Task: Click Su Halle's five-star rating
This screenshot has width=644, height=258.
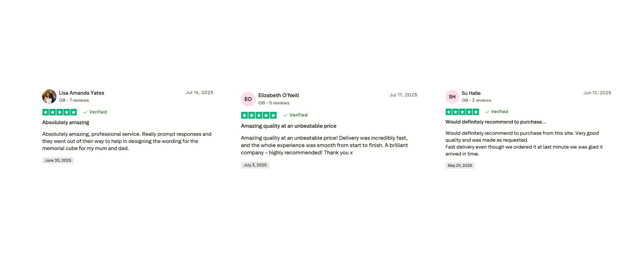Action: point(462,112)
